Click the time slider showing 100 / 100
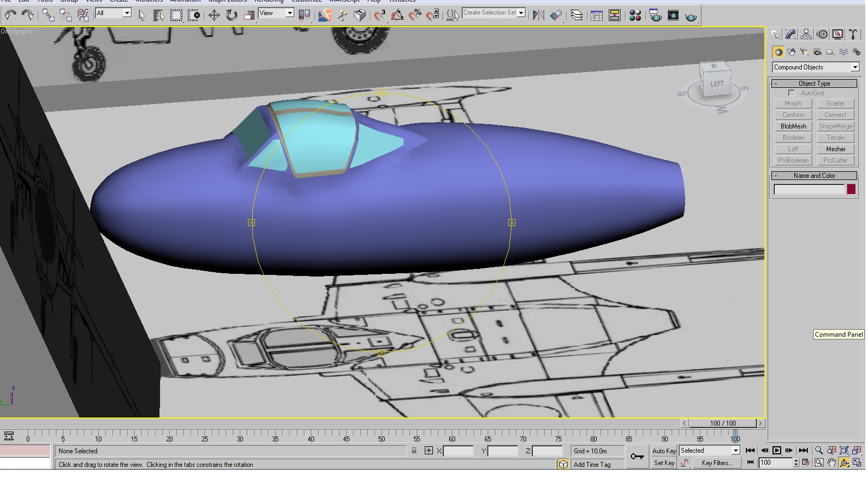Screen dimensions: 868x488 [x=723, y=423]
